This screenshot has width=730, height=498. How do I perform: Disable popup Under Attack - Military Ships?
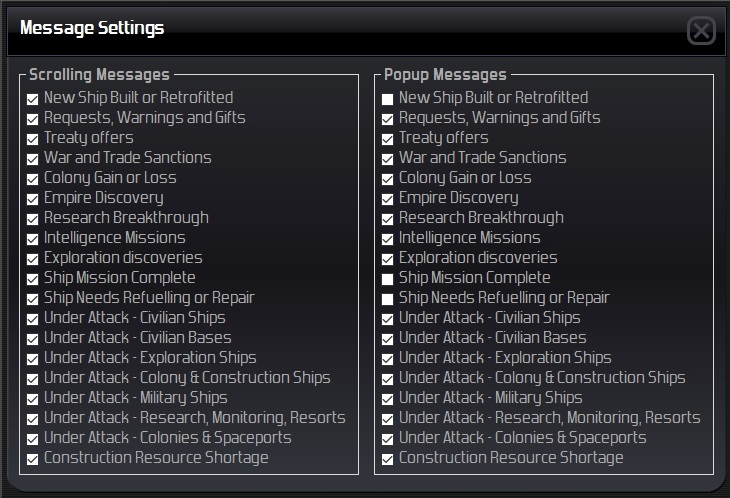388,399
